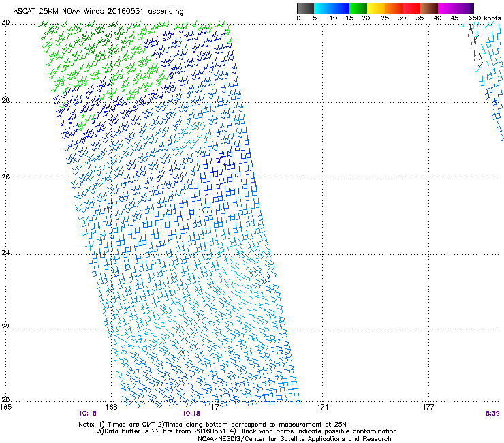Select the '45' label under the color bar
This screenshot has height=443, width=504.
[x=454, y=18]
